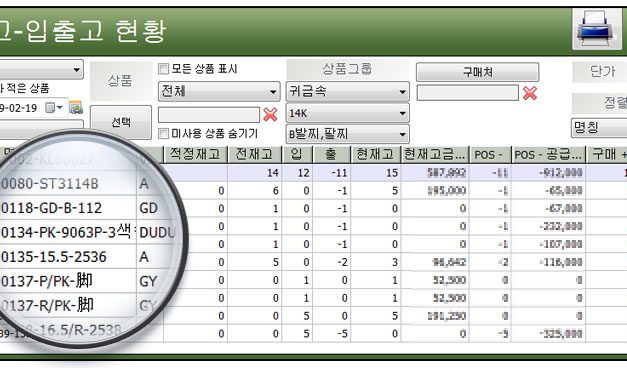The height and width of the screenshot is (368, 627).
Task: Enable the 모든 상품 표시 checkbox
Action: [x=163, y=69]
